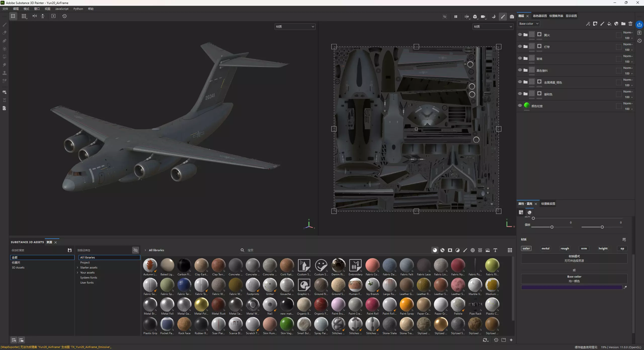Image resolution: width=644 pixels, height=350 pixels.
Task: Click the save search disk icon
Action: pos(70,250)
